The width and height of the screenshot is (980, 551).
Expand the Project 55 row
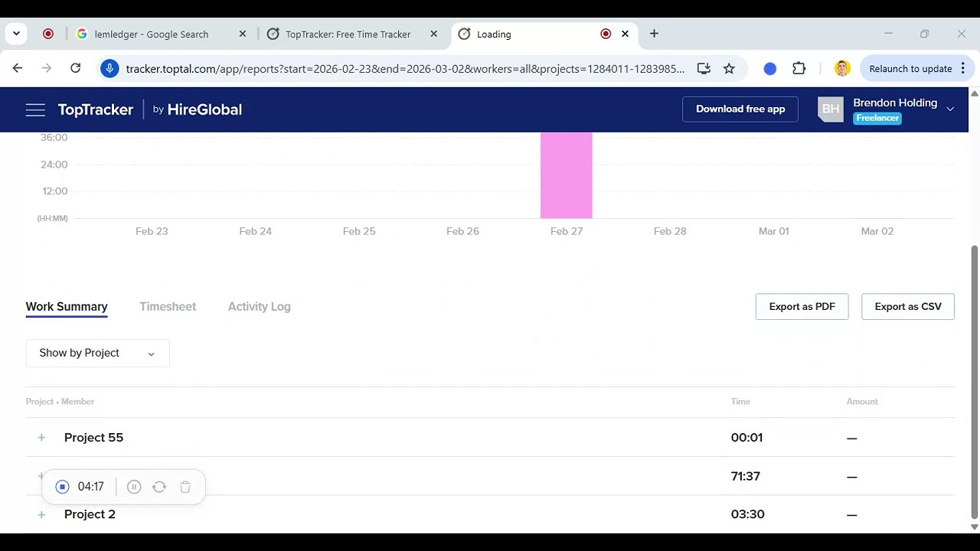coord(41,438)
